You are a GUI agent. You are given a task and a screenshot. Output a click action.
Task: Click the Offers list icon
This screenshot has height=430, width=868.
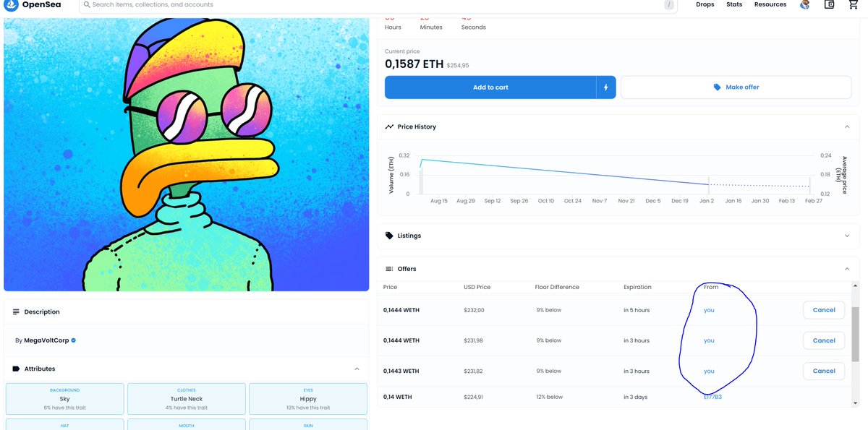390,269
